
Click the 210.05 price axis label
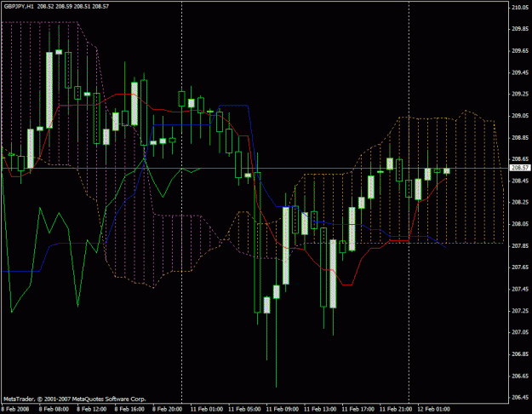[x=520, y=8]
